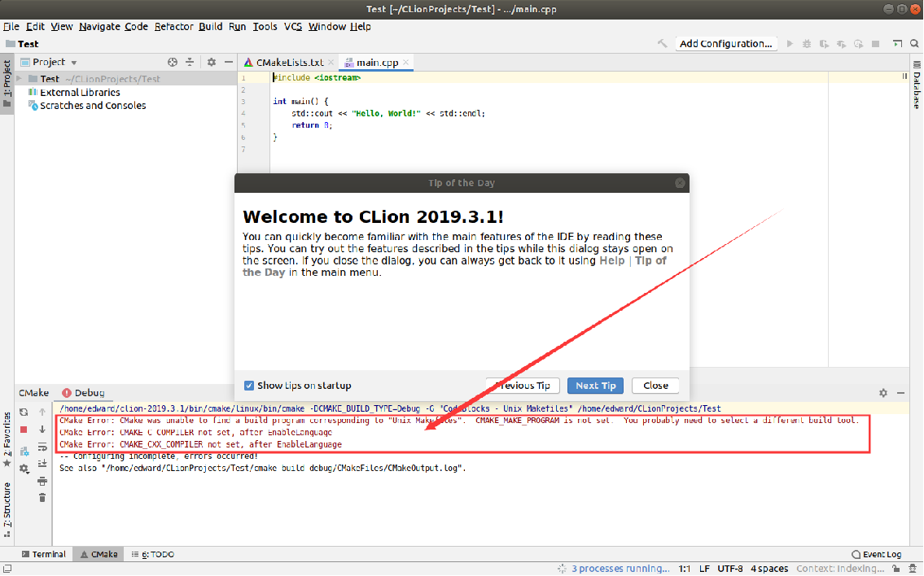Image resolution: width=924 pixels, height=576 pixels.
Task: Click the UTF-8 encoding in status bar
Action: click(729, 569)
